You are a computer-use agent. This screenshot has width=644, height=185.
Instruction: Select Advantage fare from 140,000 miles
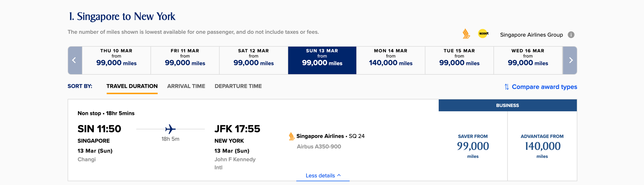(542, 146)
